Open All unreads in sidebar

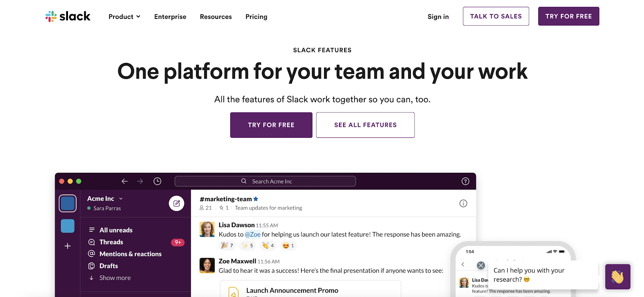(x=116, y=230)
